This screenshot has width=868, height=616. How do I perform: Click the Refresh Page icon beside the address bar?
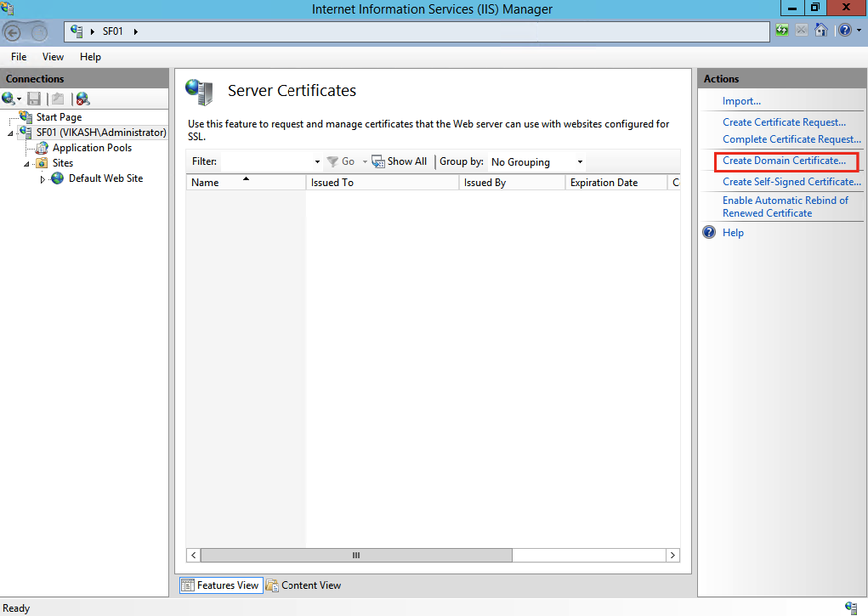pyautogui.click(x=782, y=31)
